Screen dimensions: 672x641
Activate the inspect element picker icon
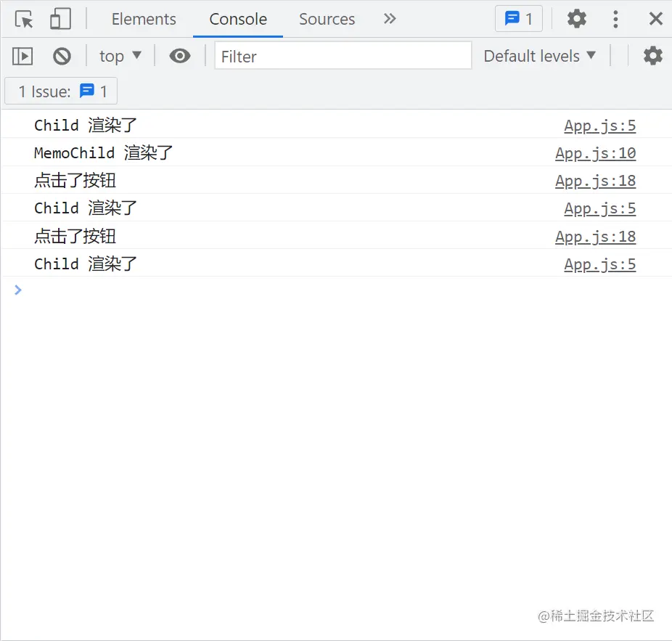coord(23,20)
